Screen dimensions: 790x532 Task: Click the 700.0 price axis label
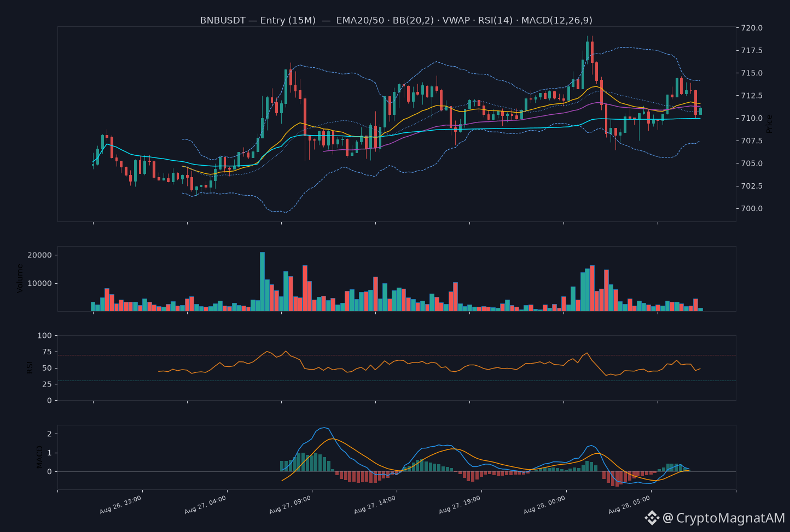(752, 209)
